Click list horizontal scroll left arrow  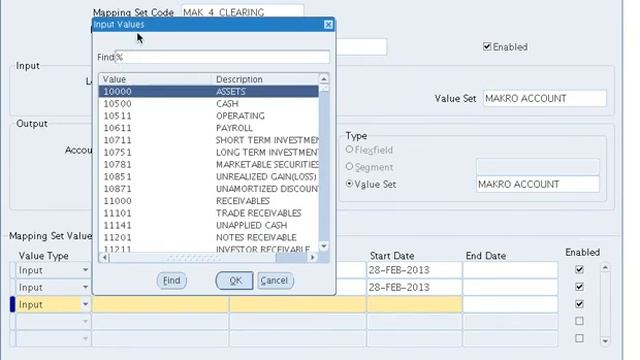click(x=104, y=258)
